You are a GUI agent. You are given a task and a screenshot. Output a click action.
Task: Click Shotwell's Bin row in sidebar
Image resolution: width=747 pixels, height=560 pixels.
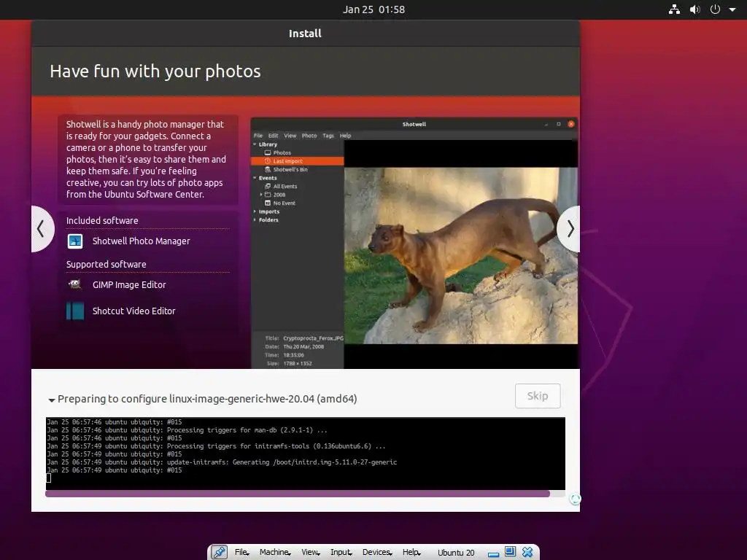pyautogui.click(x=298, y=169)
